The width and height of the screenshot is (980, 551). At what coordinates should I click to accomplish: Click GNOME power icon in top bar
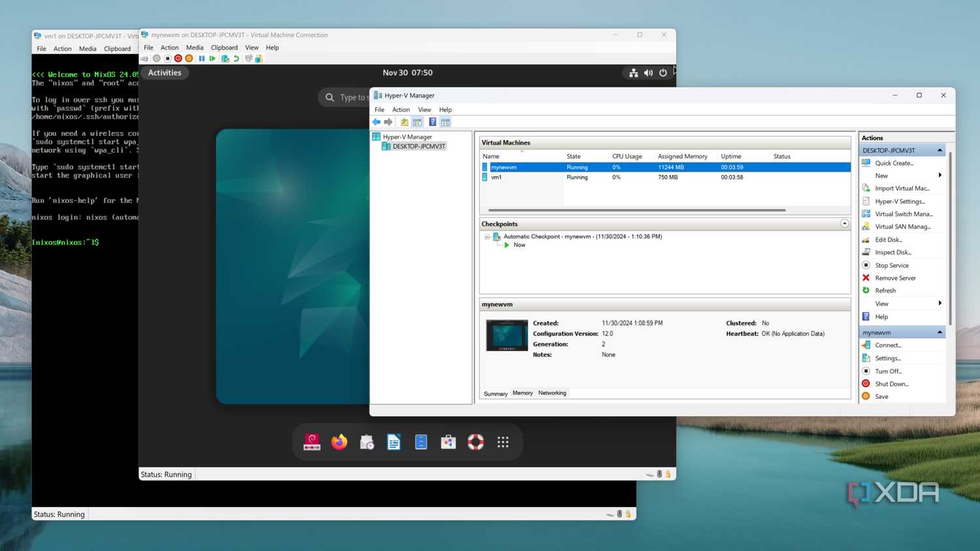663,72
